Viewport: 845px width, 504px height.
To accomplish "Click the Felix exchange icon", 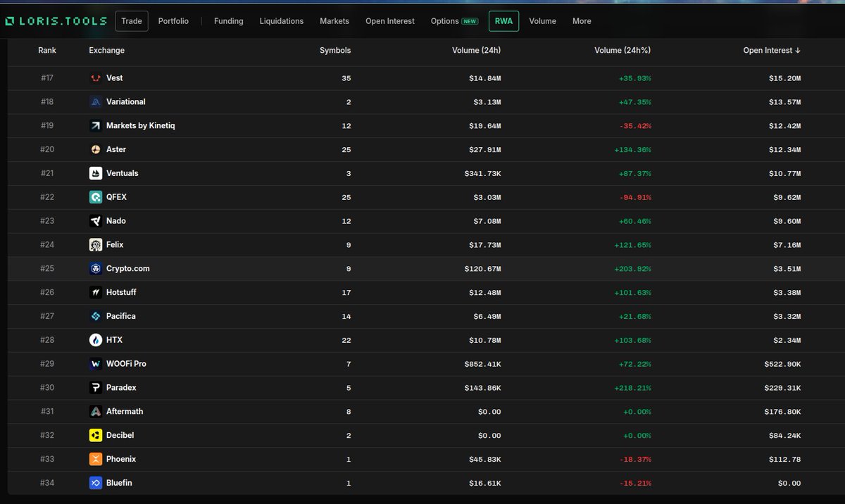I will [96, 245].
